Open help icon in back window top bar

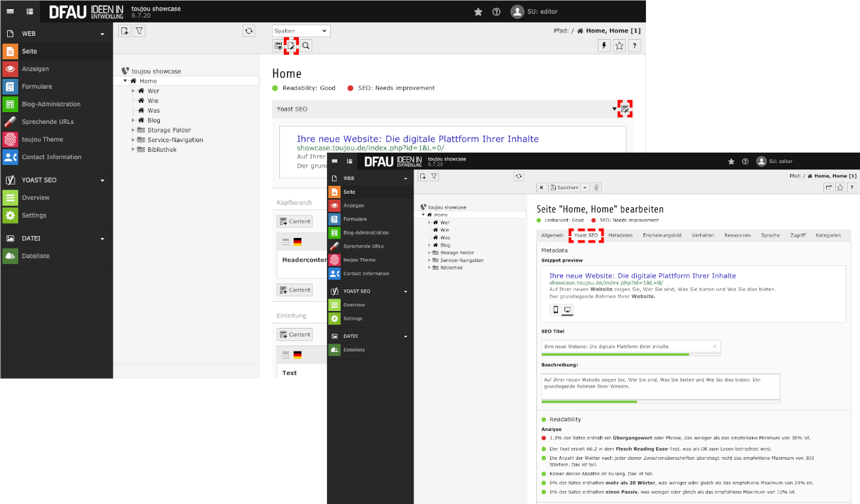pos(496,12)
